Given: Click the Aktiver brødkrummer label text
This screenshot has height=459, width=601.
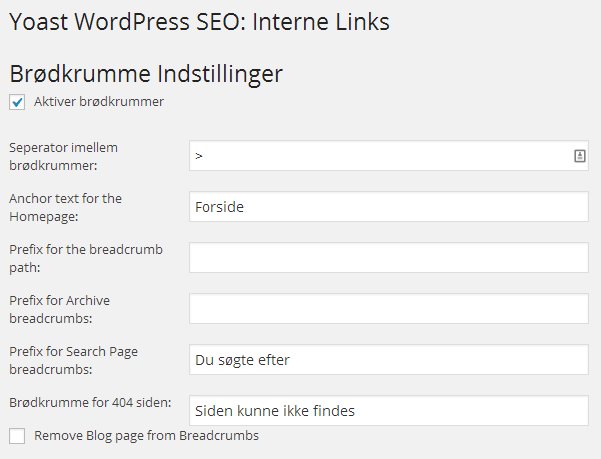Looking at the screenshot, I should point(99,102).
